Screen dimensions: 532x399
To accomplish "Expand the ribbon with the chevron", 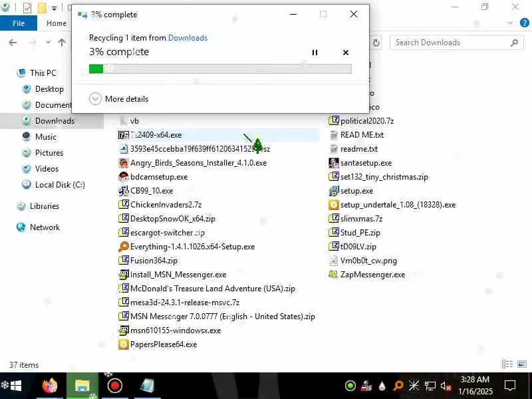I will [x=510, y=23].
